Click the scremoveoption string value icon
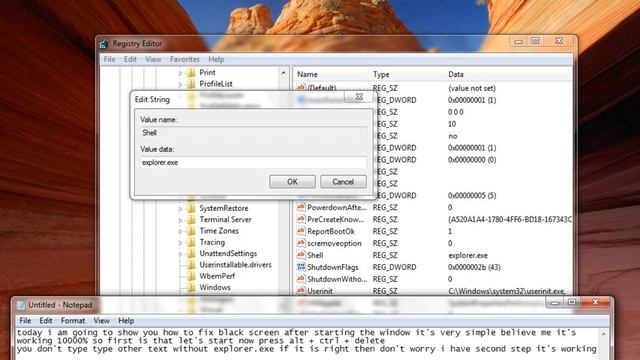Image resolution: width=640 pixels, height=360 pixels. click(301, 243)
